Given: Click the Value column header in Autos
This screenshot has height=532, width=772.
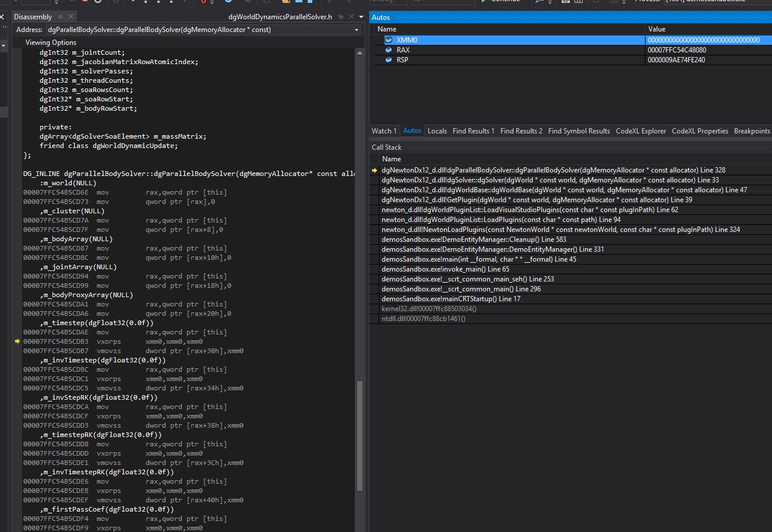Looking at the screenshot, I should 657,29.
